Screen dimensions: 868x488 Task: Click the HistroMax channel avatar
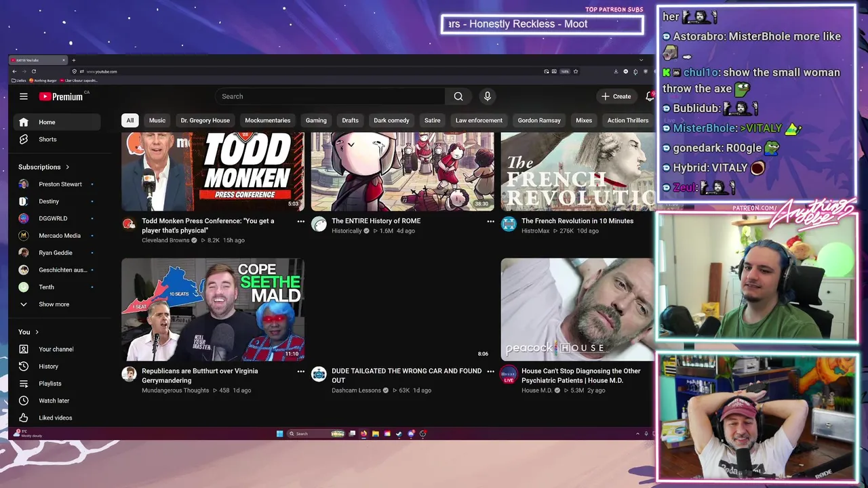tap(509, 224)
